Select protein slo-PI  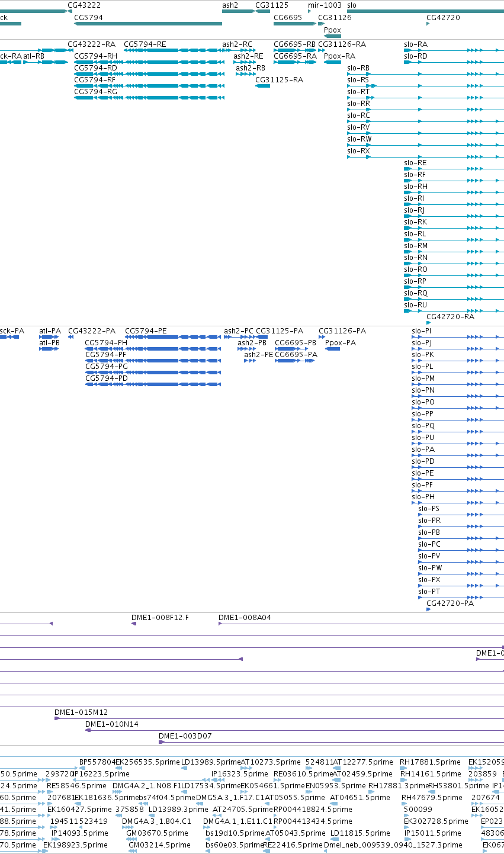[422, 331]
